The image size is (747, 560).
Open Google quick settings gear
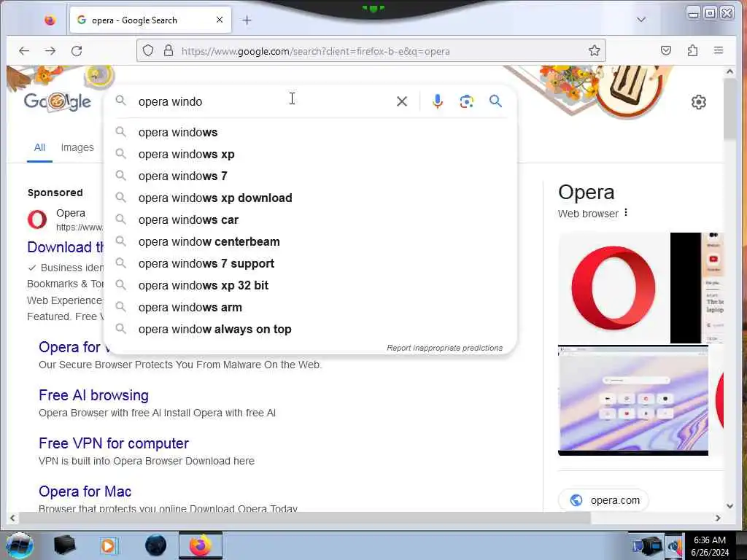[698, 102]
